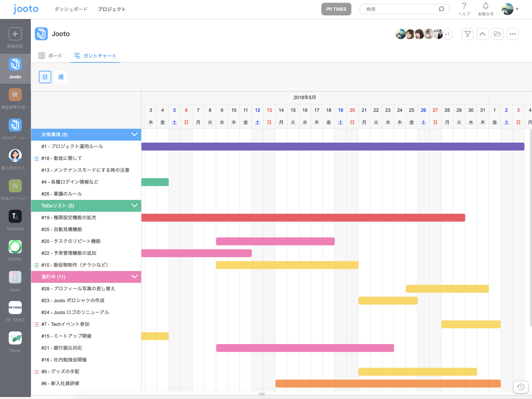Switch to the ボード tab
Viewport: 532px width, 399px height.
51,56
